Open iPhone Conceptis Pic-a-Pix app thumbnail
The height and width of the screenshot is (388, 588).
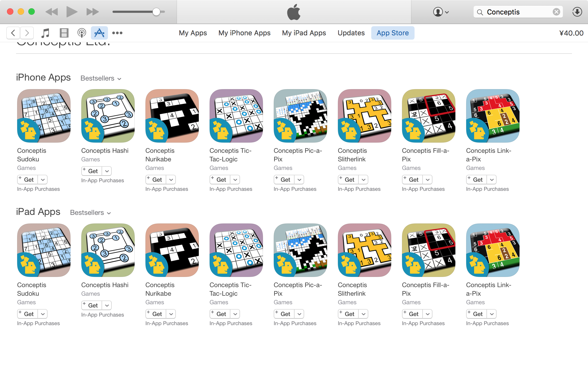click(x=300, y=116)
